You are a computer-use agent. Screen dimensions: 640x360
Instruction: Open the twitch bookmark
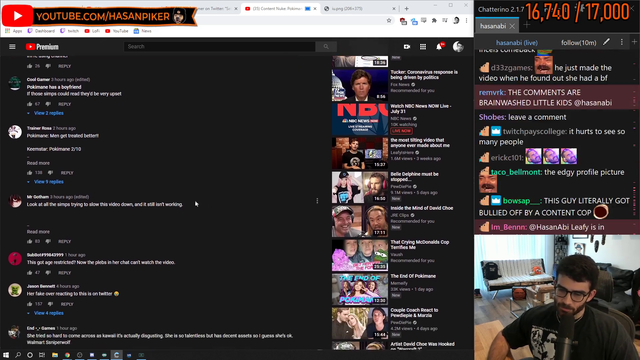[69, 31]
